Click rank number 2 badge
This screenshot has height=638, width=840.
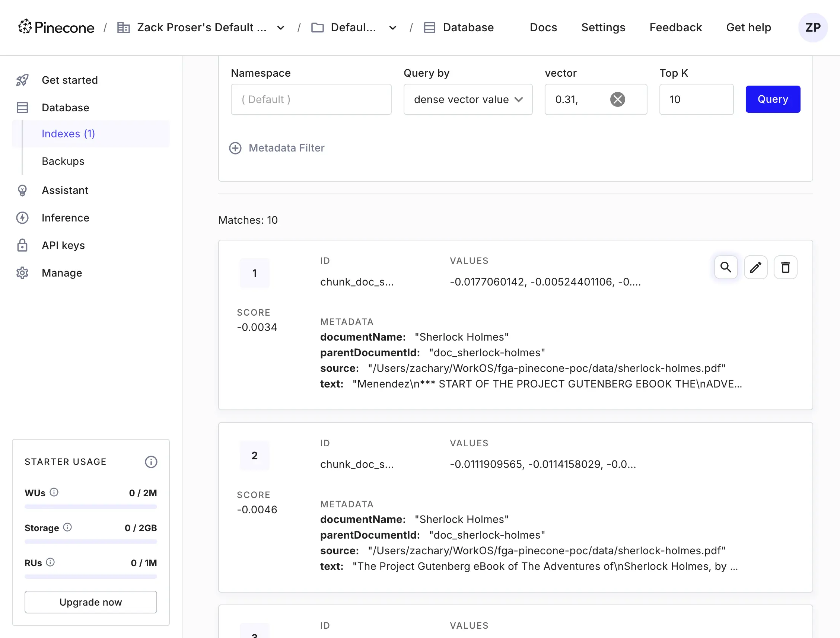[255, 456]
